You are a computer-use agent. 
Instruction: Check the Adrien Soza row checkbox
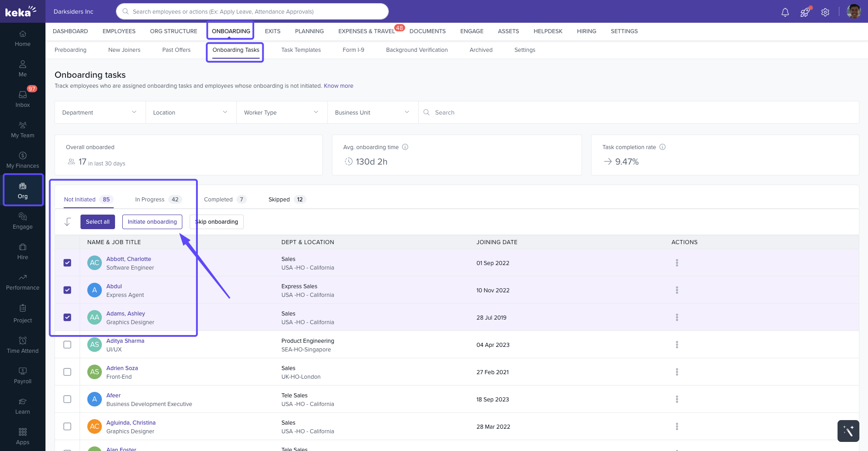pyautogui.click(x=67, y=372)
